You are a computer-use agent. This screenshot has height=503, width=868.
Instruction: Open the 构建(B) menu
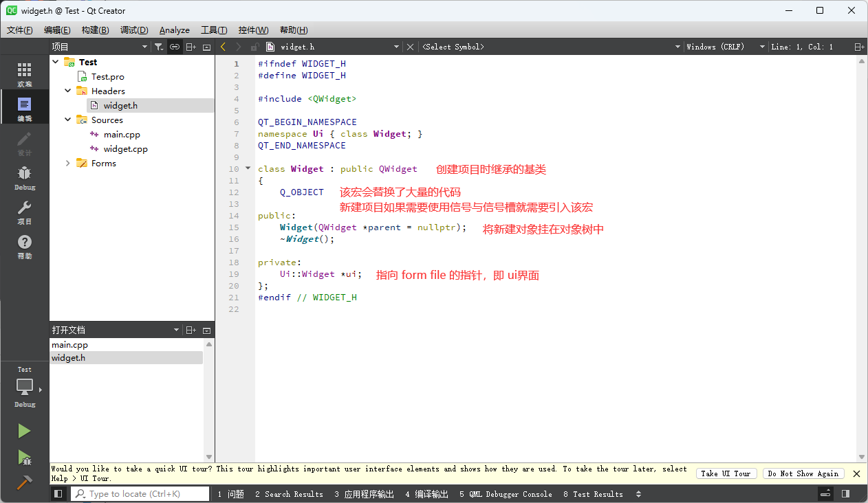coord(95,30)
